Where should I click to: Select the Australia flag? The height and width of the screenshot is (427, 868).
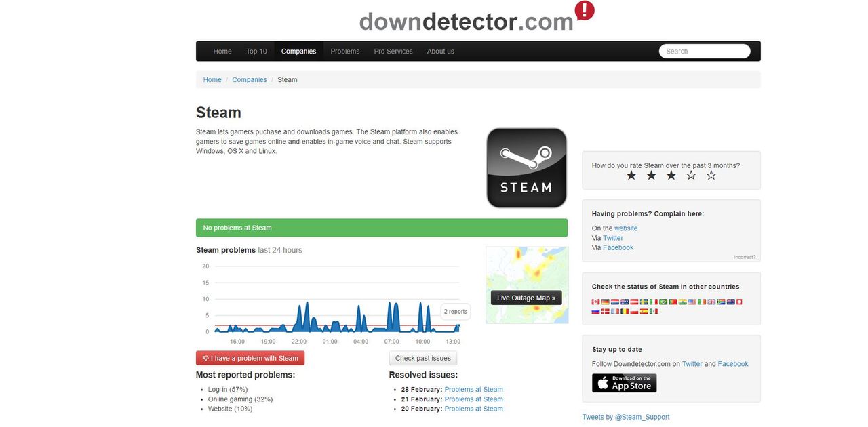pos(625,302)
